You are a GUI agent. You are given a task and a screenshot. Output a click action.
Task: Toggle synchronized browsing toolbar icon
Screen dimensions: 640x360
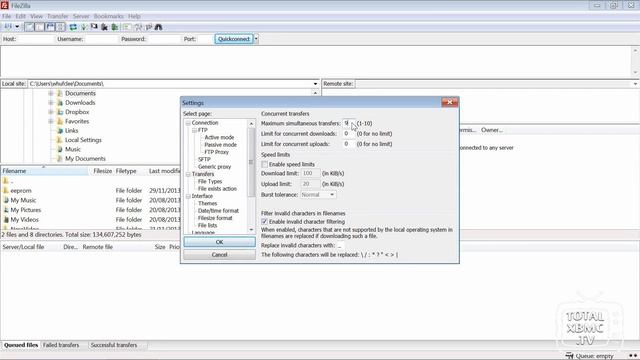point(149,27)
